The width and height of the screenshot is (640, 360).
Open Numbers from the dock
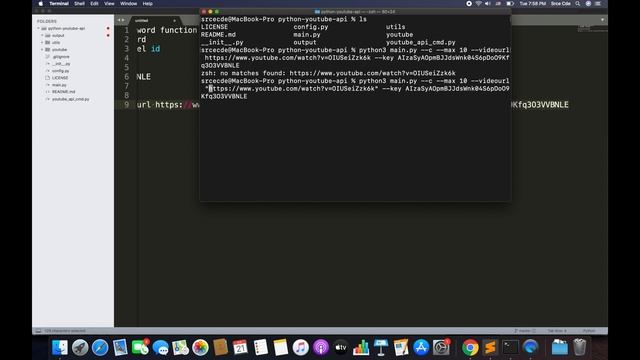361,347
